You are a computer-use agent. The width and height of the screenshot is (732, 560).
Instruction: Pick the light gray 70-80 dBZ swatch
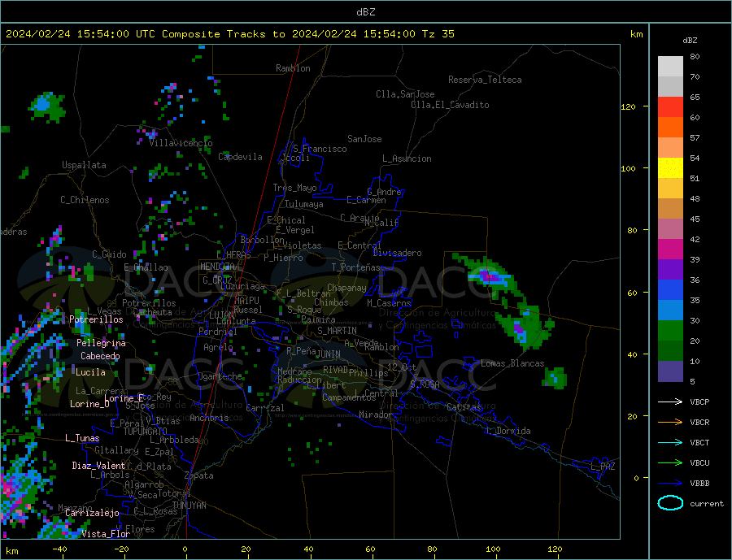pos(670,67)
